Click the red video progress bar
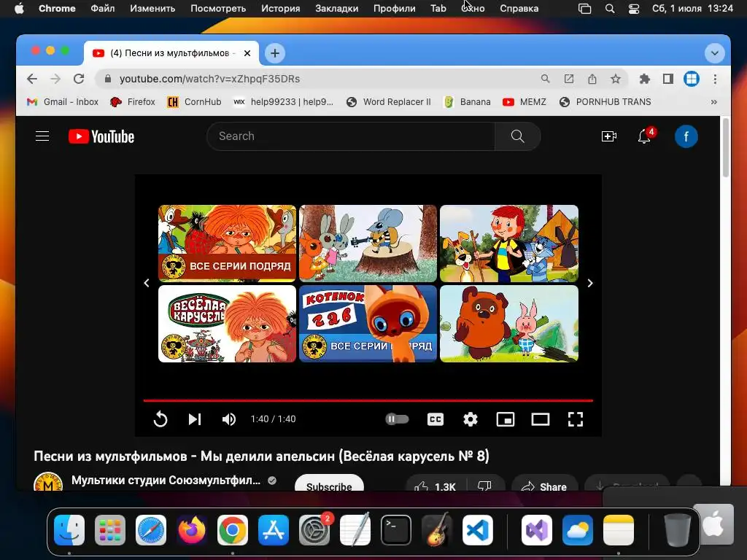Screen dimensions: 747x560 [368, 401]
